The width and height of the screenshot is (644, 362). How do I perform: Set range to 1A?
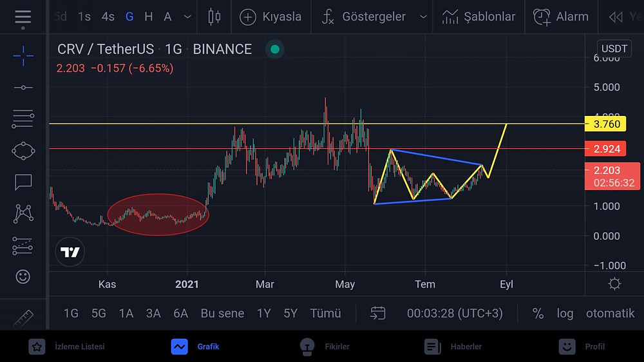(x=126, y=314)
